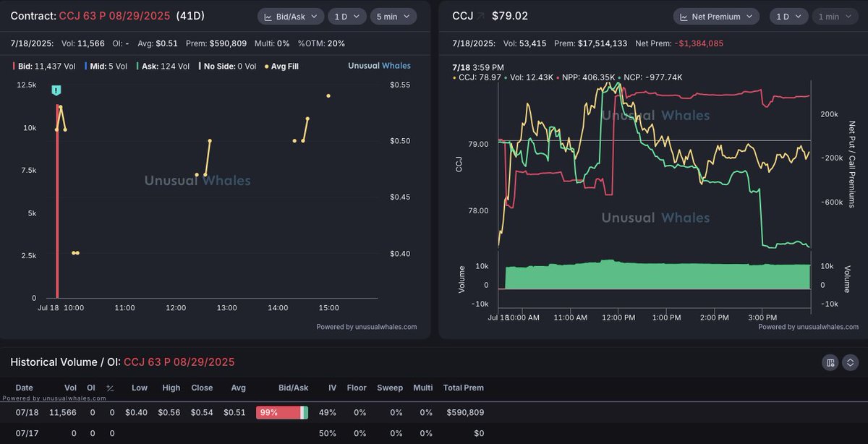This screenshot has width=868, height=444.
Task: Open the 5 min interval dropdown
Action: pos(393,16)
